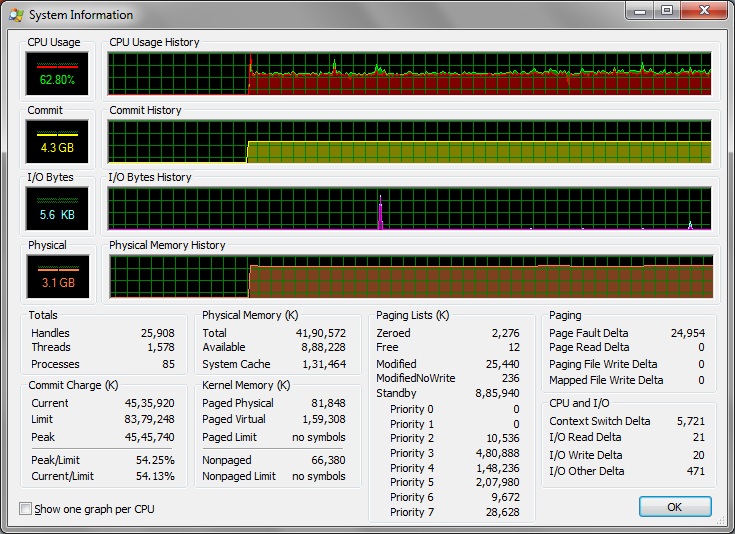Click the Paging Lists (K) group heading
The width and height of the screenshot is (735, 534).
click(412, 315)
